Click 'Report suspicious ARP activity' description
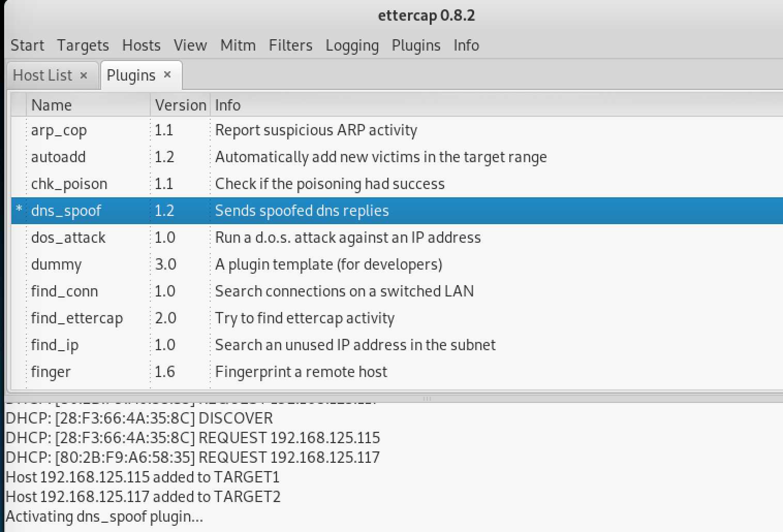This screenshot has width=783, height=532. click(316, 130)
